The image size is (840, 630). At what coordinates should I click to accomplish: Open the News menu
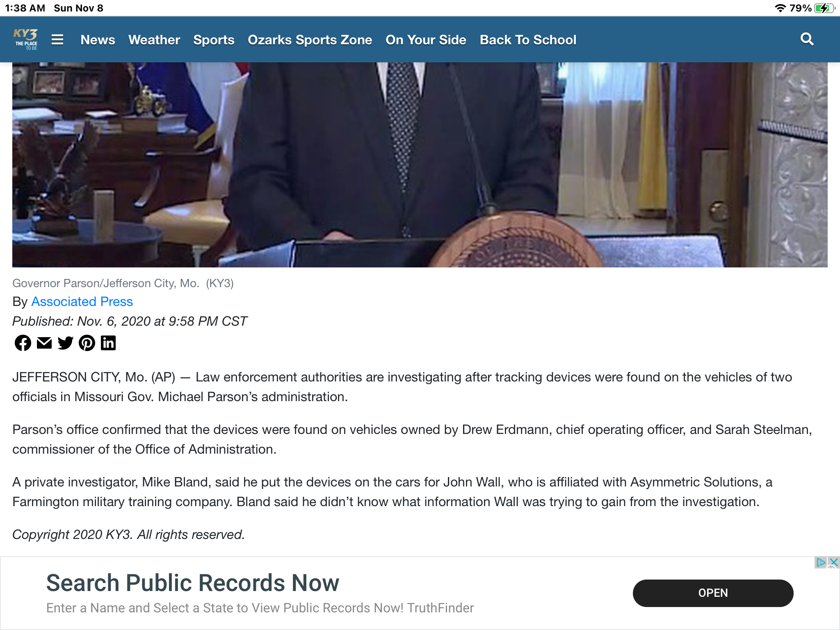click(x=98, y=40)
